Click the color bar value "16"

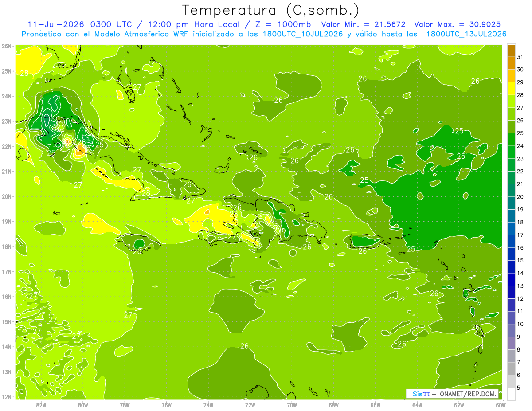click(520, 248)
